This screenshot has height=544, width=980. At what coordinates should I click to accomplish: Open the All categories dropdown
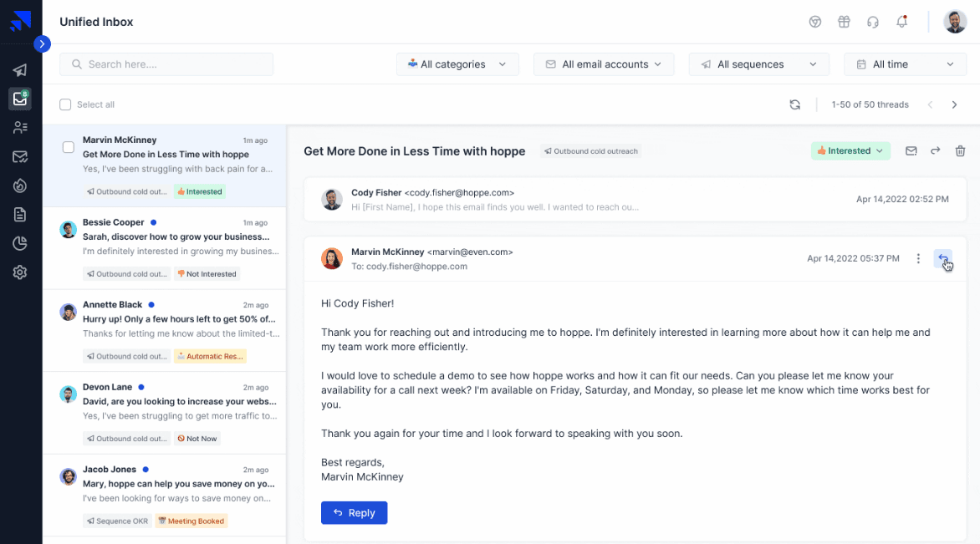[x=457, y=64]
